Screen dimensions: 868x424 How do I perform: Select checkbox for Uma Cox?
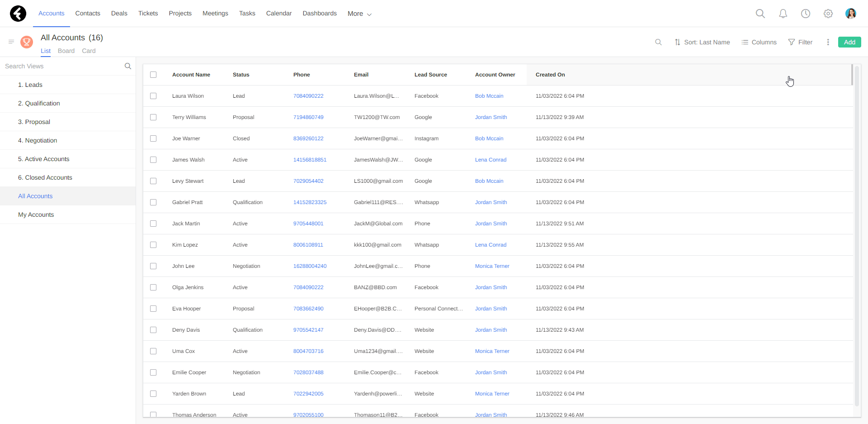point(153,351)
